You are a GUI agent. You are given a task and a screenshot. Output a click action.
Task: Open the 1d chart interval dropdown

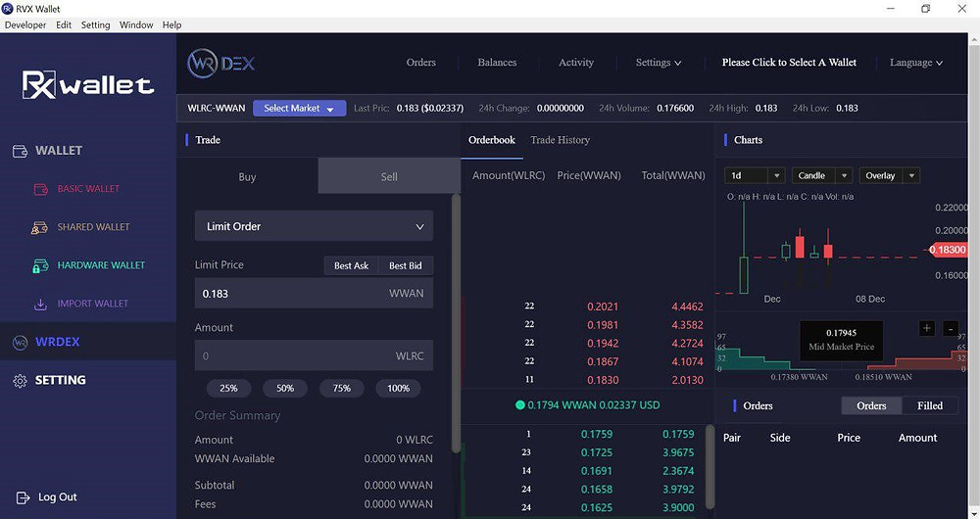[755, 175]
